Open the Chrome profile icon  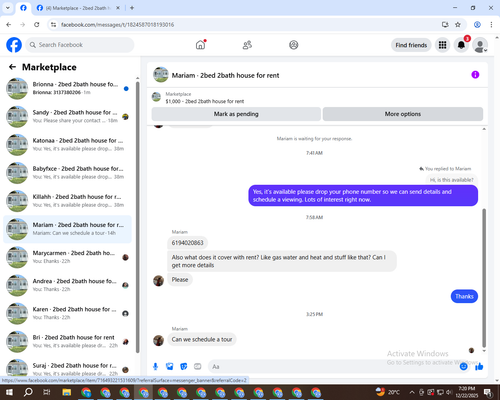(x=477, y=24)
